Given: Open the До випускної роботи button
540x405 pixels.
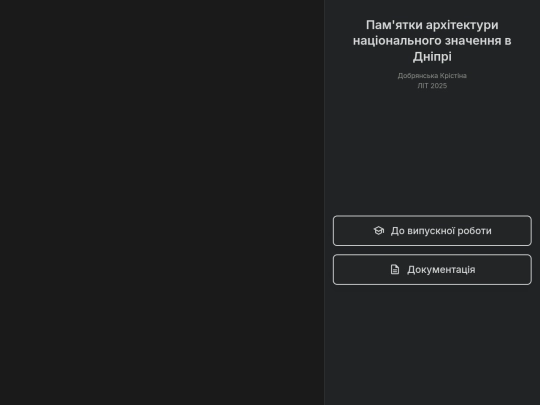Looking at the screenshot, I should click(432, 231).
